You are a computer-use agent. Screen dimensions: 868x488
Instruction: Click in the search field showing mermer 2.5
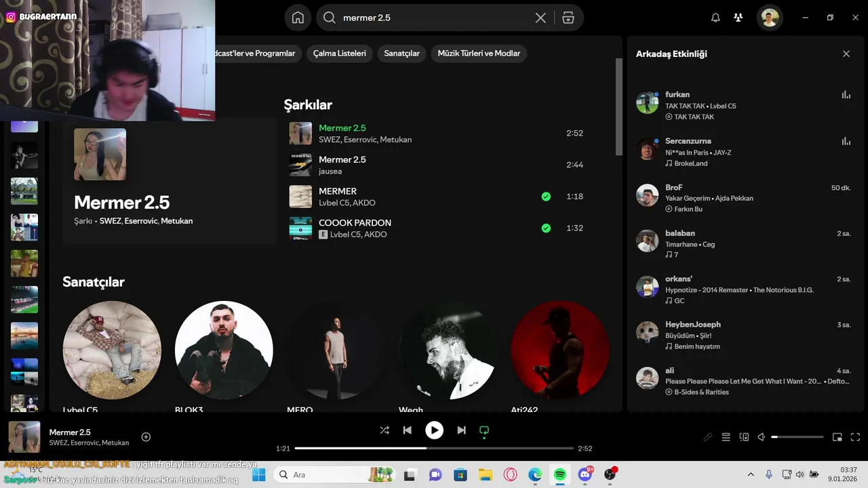pos(434,18)
